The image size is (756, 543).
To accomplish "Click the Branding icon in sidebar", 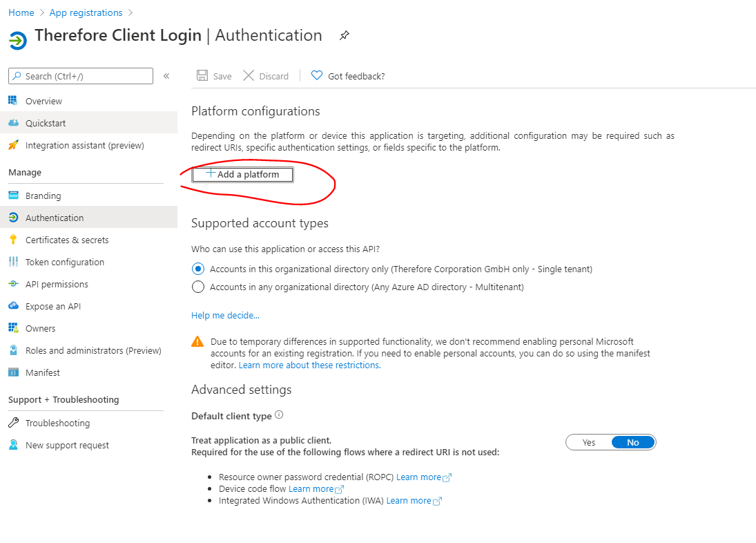I will (x=13, y=196).
